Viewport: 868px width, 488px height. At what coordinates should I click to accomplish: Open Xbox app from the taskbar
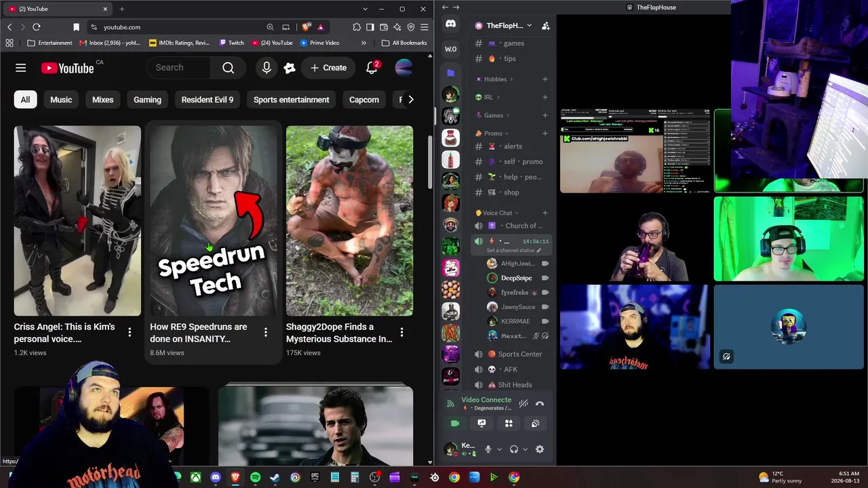(x=195, y=477)
